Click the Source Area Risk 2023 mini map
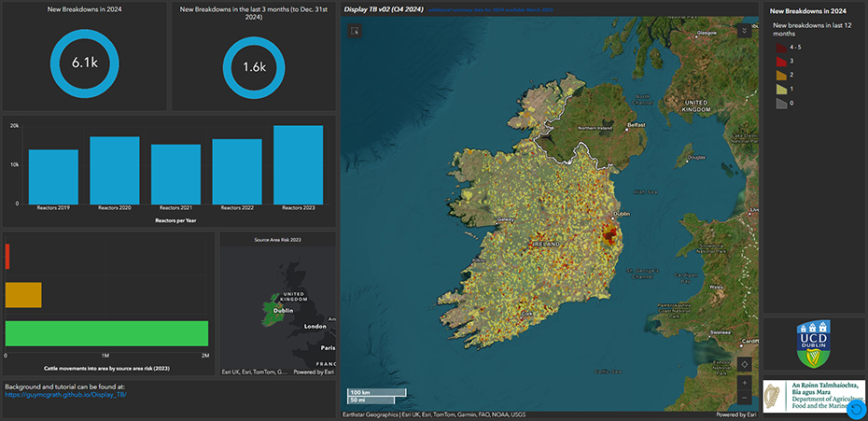 pyautogui.click(x=277, y=308)
